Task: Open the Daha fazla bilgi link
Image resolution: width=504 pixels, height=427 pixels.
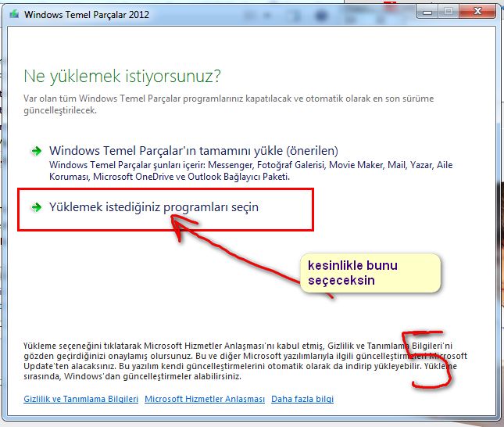Action: 302,399
